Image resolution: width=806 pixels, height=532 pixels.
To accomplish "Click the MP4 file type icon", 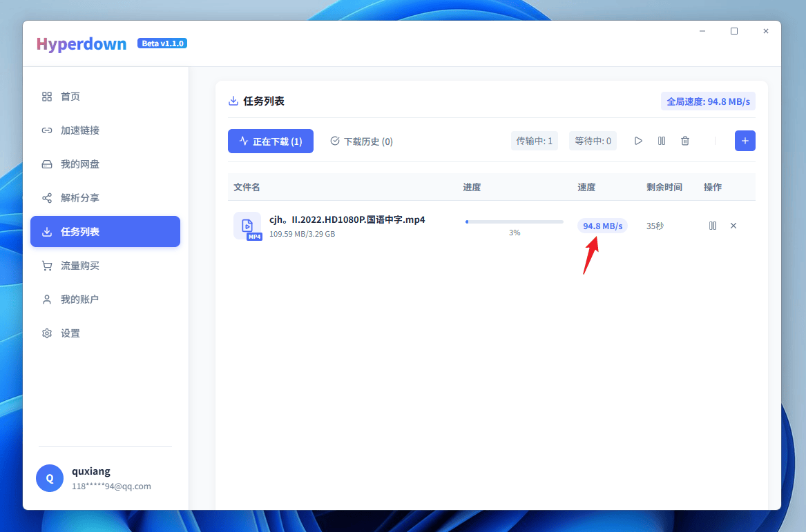I will (x=247, y=226).
